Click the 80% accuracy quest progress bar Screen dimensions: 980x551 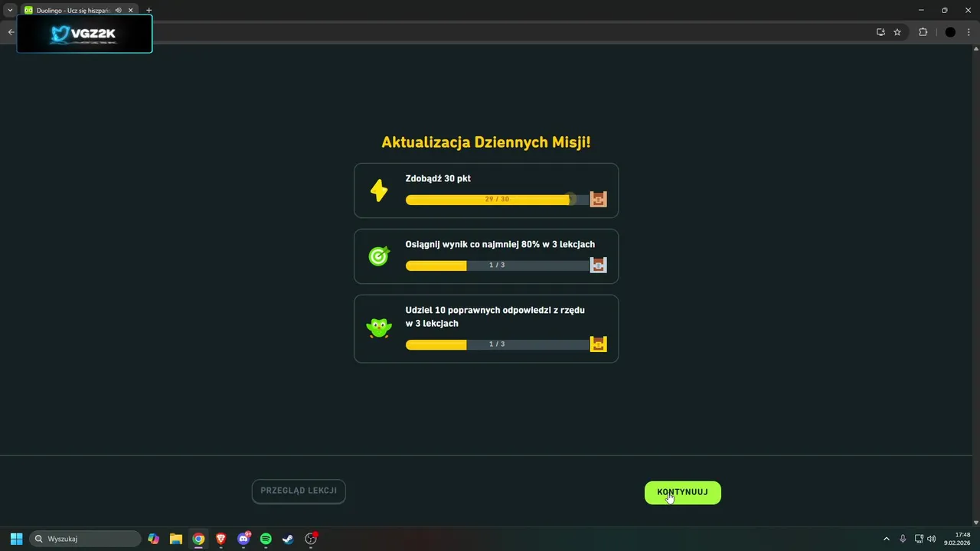pyautogui.click(x=497, y=266)
